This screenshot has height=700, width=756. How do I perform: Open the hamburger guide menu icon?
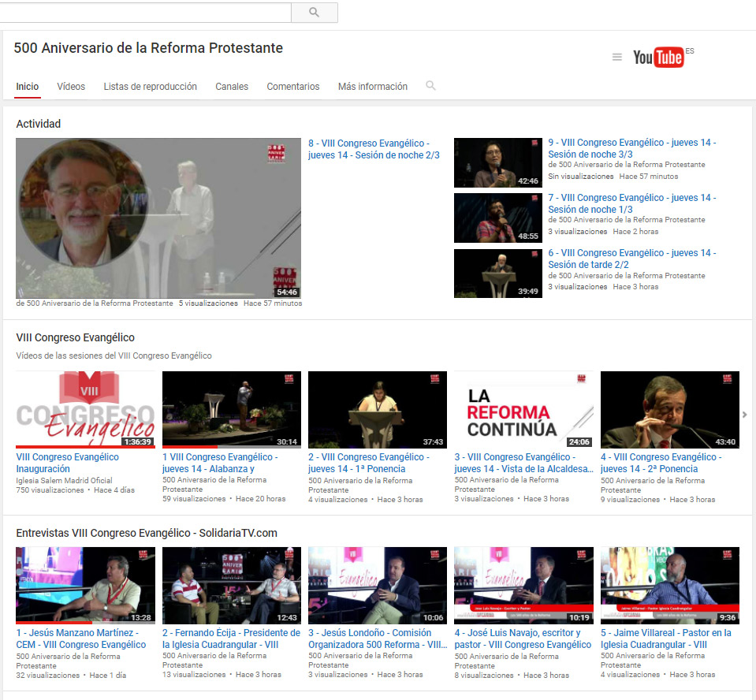tap(617, 57)
